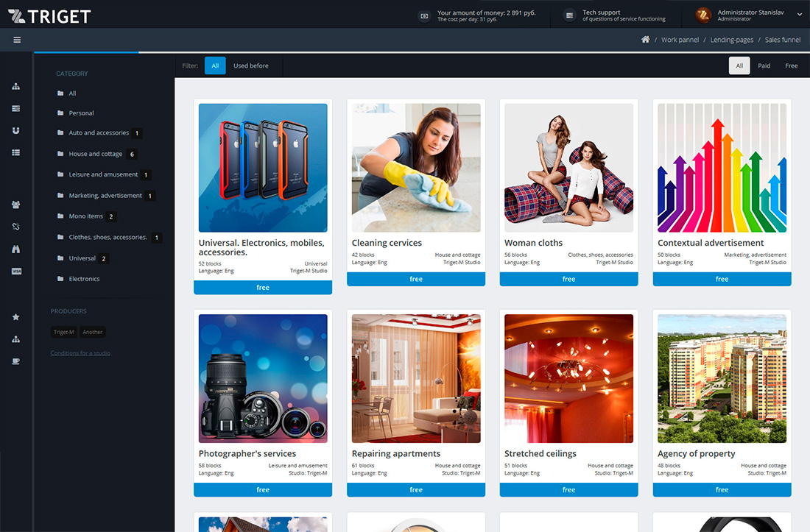Viewport: 810px width, 532px height.
Task: Open the first sitemap icon in sidebar
Action: click(x=16, y=86)
